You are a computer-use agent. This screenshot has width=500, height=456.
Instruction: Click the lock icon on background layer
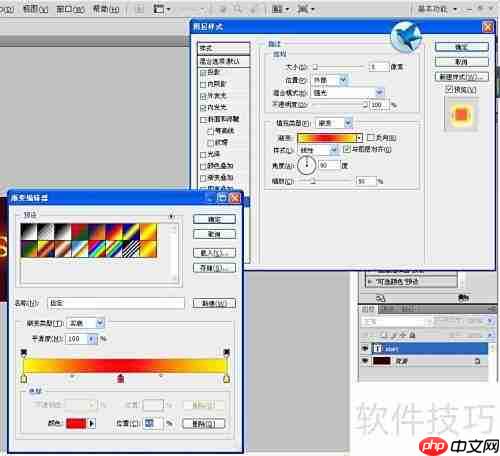[x=477, y=361]
